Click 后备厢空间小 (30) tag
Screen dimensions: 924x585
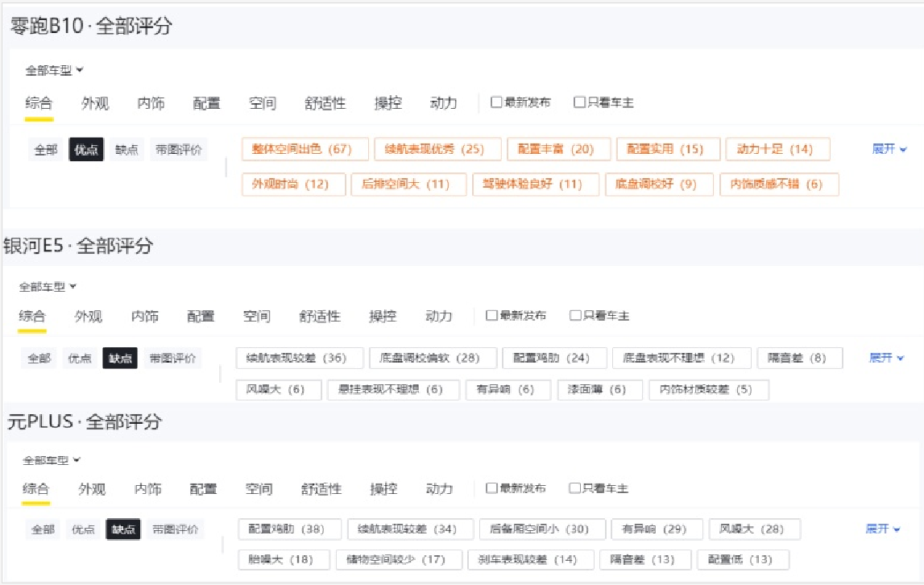(541, 529)
